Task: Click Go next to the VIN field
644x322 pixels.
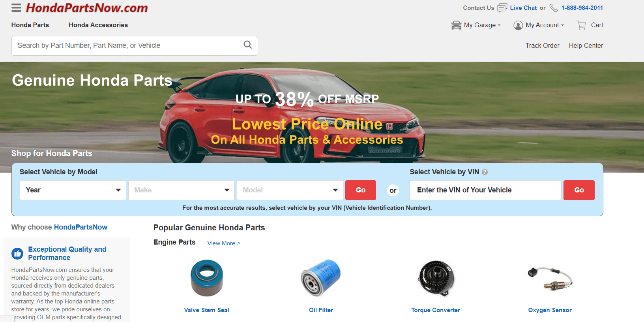Action: click(579, 190)
